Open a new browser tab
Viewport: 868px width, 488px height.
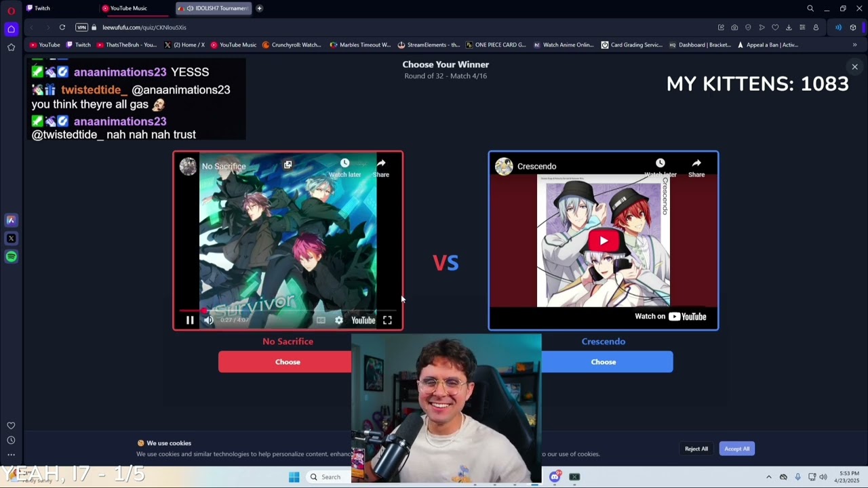pos(259,8)
